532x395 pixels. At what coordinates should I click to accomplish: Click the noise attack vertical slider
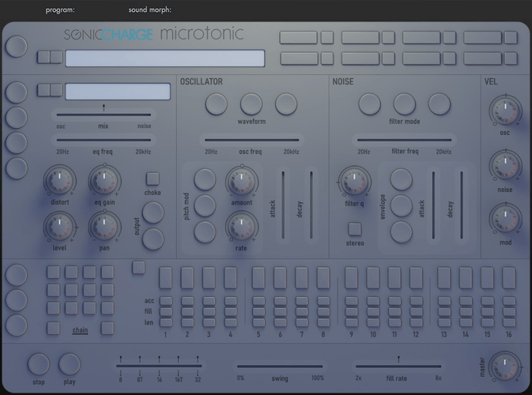[433, 205]
